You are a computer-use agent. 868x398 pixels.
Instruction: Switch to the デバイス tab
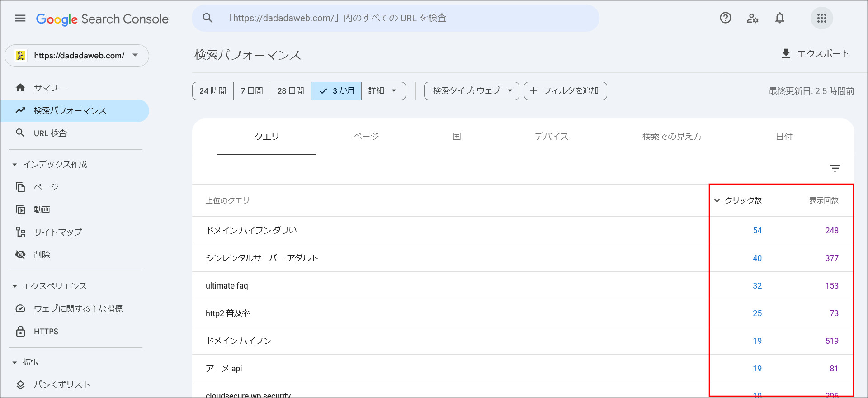click(552, 137)
